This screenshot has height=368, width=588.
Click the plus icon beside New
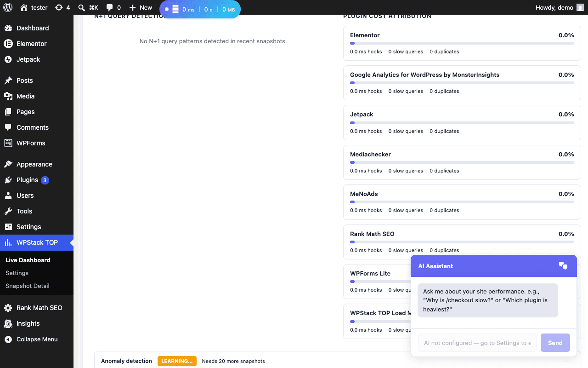(x=132, y=8)
